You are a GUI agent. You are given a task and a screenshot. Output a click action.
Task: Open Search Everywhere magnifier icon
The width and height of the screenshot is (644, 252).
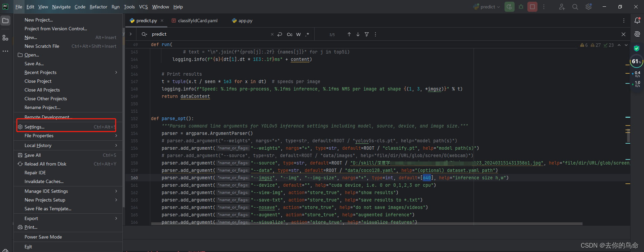click(x=575, y=7)
